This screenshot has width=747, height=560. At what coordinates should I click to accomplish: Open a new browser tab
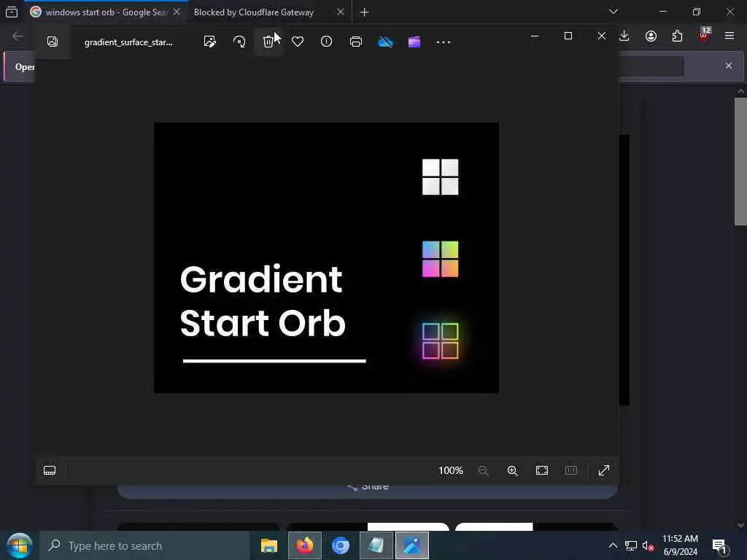pyautogui.click(x=365, y=12)
